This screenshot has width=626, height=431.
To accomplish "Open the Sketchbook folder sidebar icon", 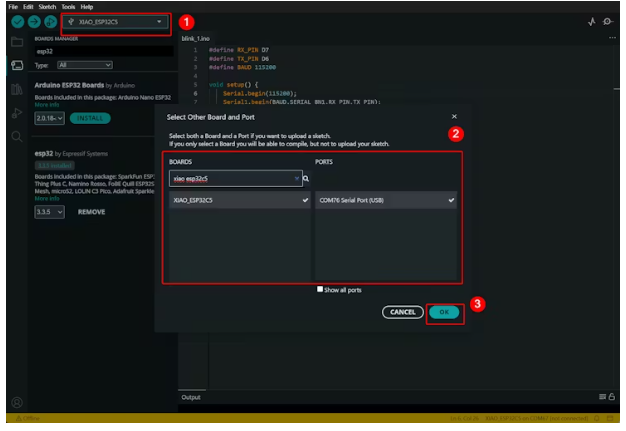I will [17, 42].
